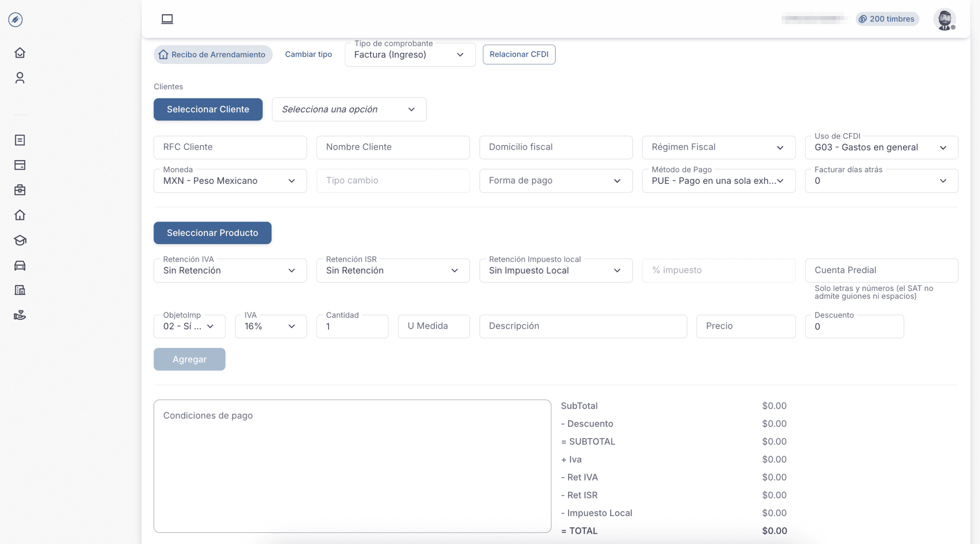The image size is (980, 544).
Task: Open the Método de Pago dropdown
Action: 719,180
